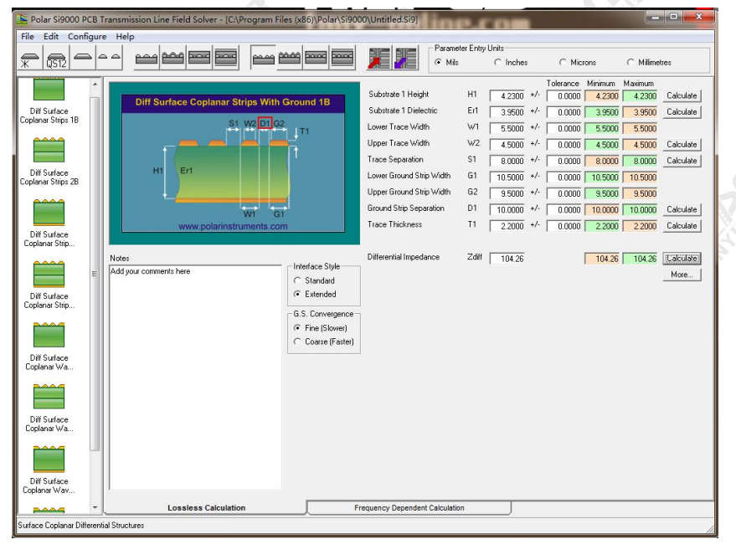Select Diff Surface Coplanar Strips 2B structure
Image resolution: width=736 pixels, height=560 pixels.
pyautogui.click(x=49, y=161)
